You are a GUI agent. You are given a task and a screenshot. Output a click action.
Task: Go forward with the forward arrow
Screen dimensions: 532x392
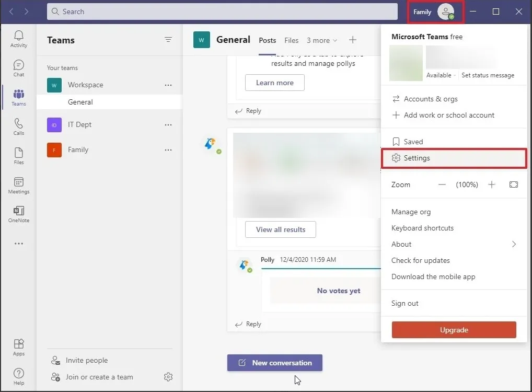(26, 11)
